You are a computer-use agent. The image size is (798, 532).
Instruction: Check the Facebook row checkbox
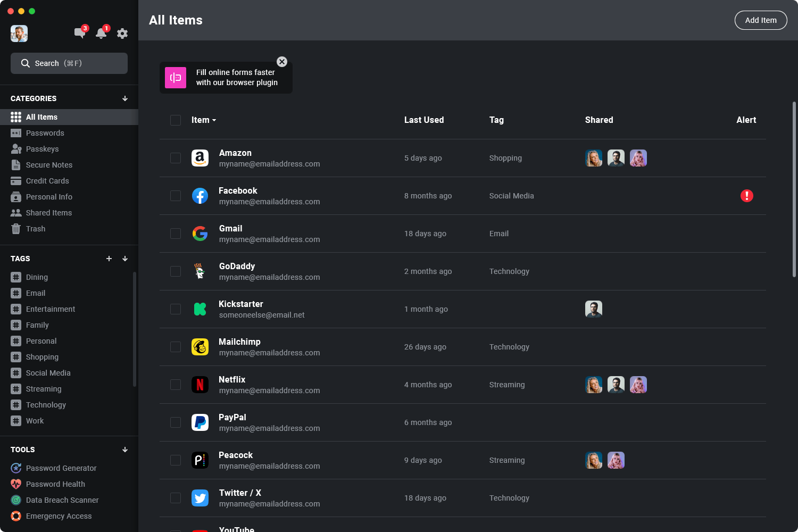click(176, 196)
